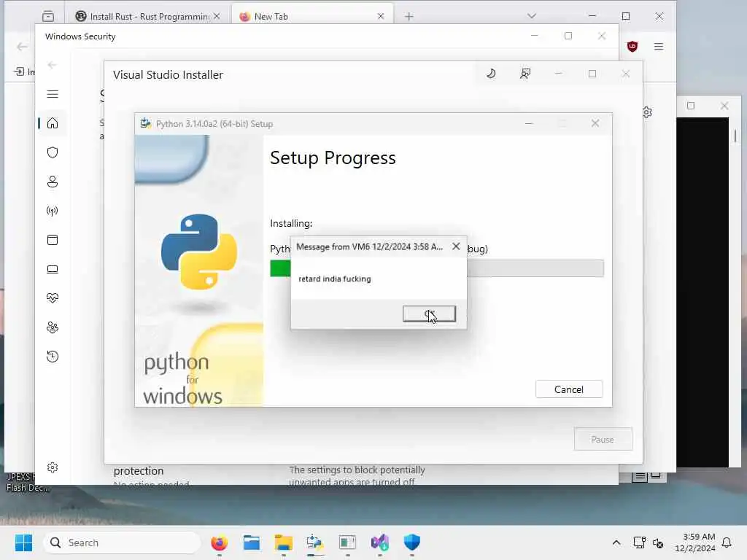Open Python setup installer taskbar icon

(315, 542)
